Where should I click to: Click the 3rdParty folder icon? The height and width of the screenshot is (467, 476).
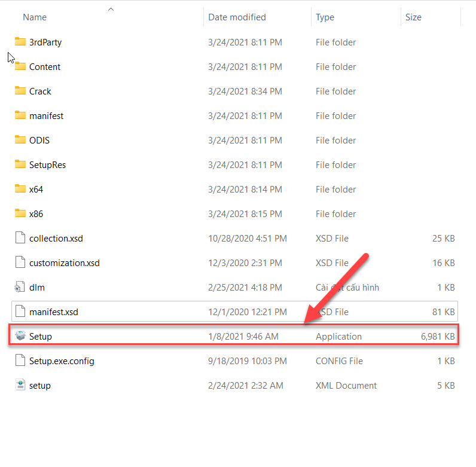[21, 42]
